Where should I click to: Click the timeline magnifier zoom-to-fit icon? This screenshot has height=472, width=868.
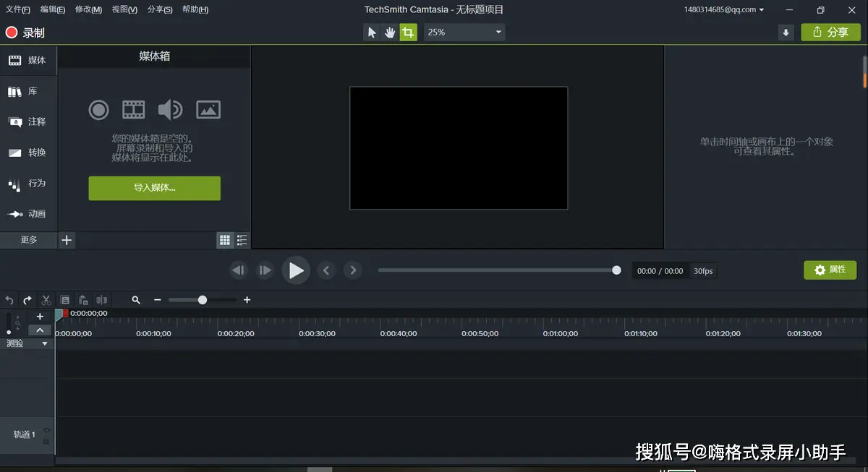coord(136,300)
